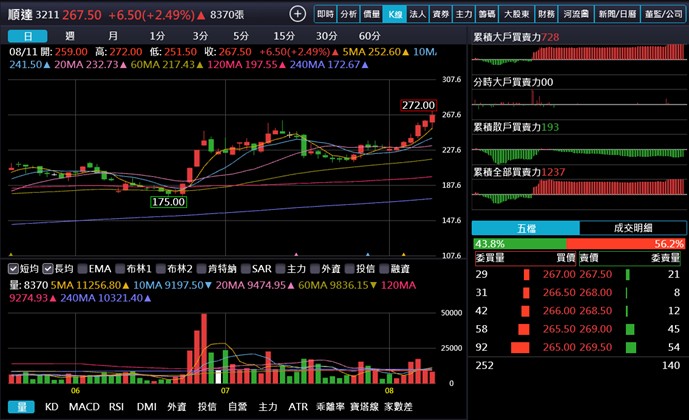Select the 日 daily timeframe
The height and width of the screenshot is (420, 689).
(x=28, y=36)
